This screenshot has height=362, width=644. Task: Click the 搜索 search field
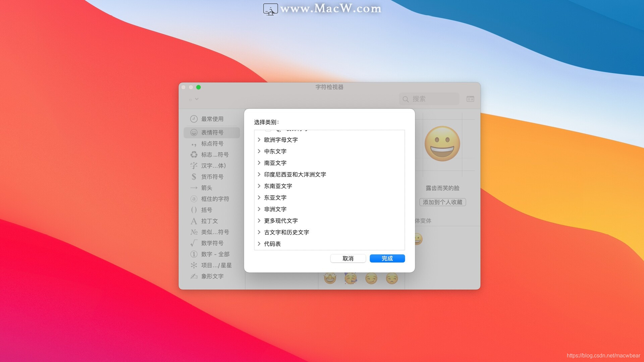tap(429, 99)
